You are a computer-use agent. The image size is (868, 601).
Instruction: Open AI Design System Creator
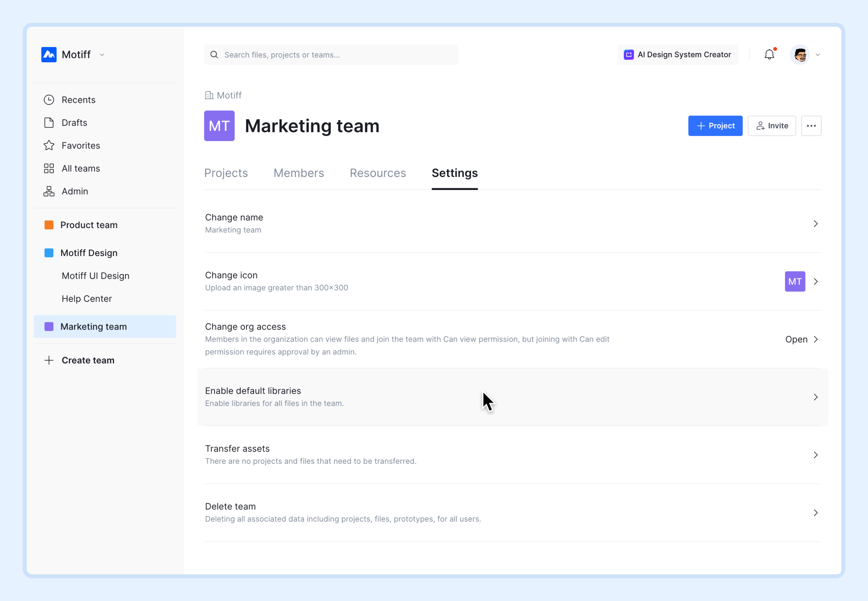pos(678,55)
